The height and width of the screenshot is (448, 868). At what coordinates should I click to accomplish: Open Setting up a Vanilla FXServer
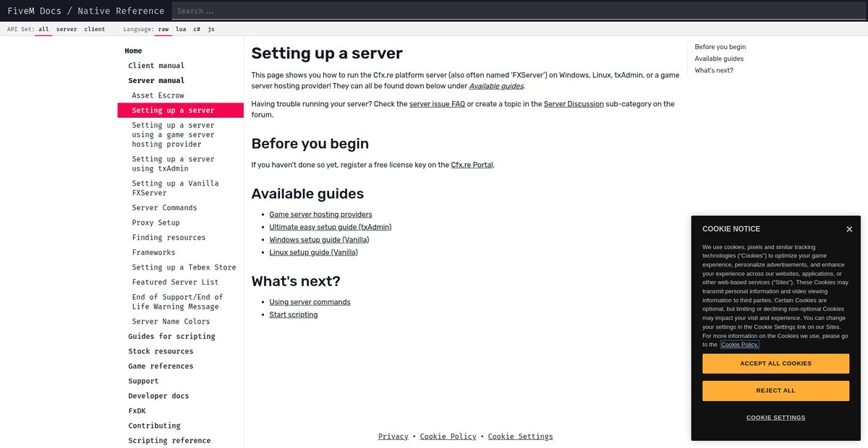click(x=175, y=188)
